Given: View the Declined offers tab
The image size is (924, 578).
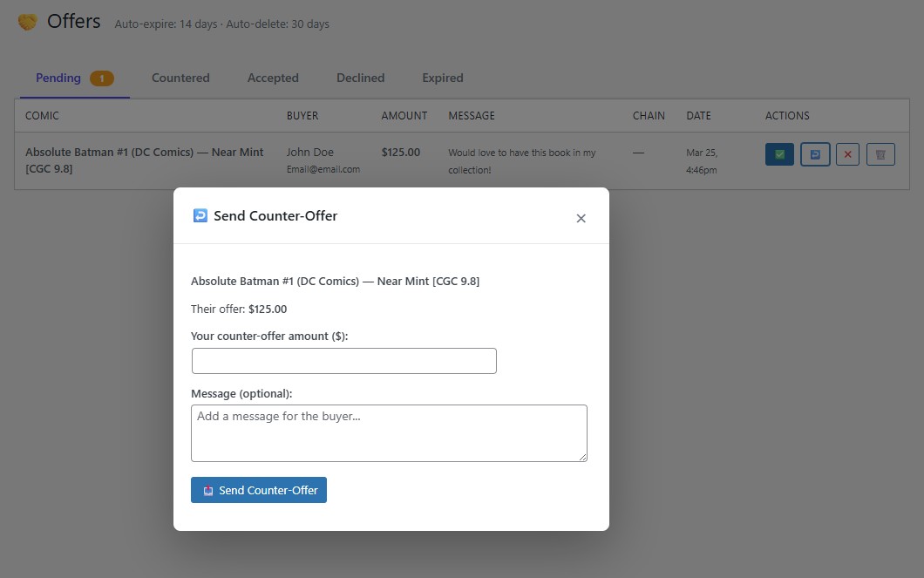Looking at the screenshot, I should pos(360,78).
